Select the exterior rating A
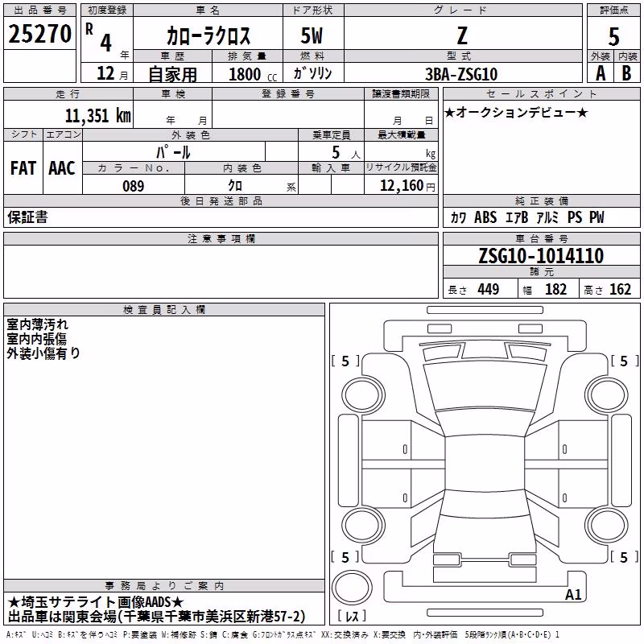 (x=601, y=73)
